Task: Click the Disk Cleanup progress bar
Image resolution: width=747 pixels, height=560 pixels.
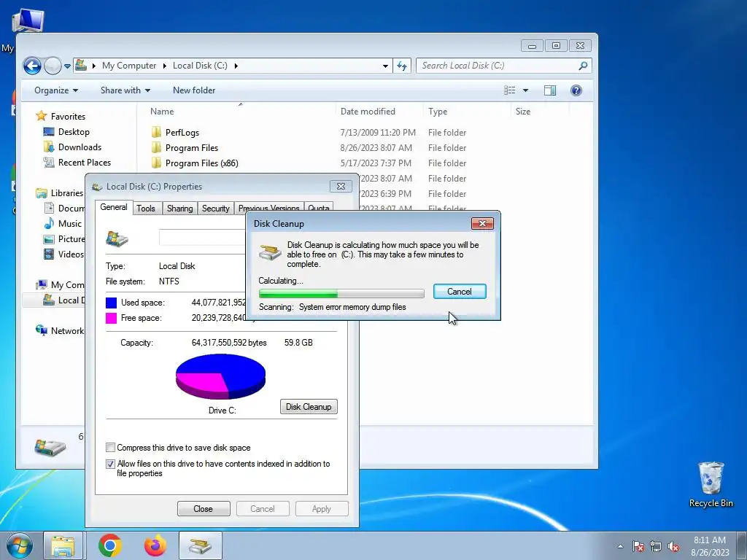Action: tap(341, 293)
